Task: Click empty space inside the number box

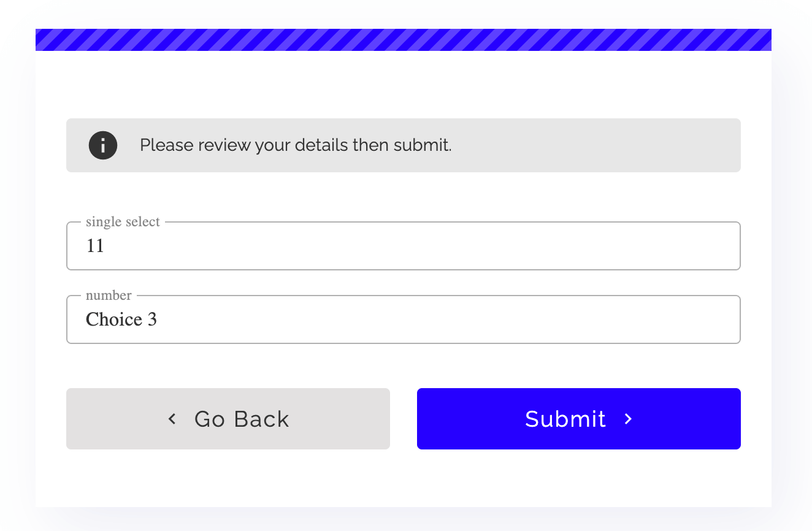Action: pos(491,319)
